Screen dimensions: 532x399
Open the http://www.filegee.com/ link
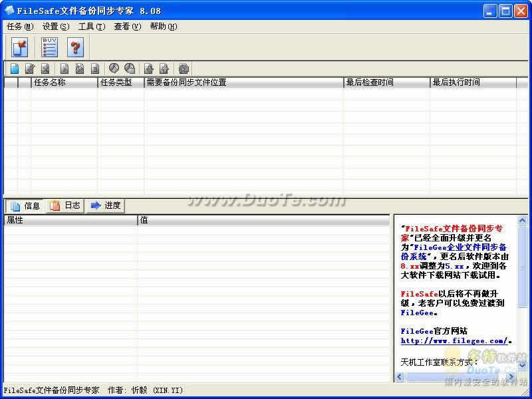(x=454, y=340)
